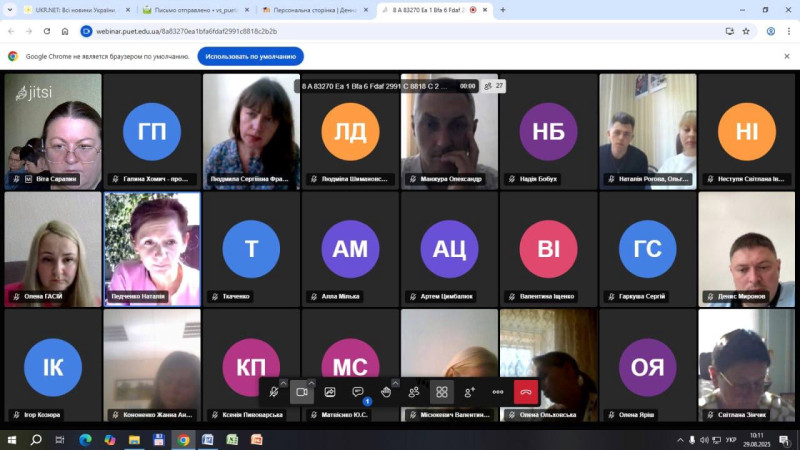Expand the video options arrow beside camera
Viewport: 800px width, 450px height.
[312, 383]
